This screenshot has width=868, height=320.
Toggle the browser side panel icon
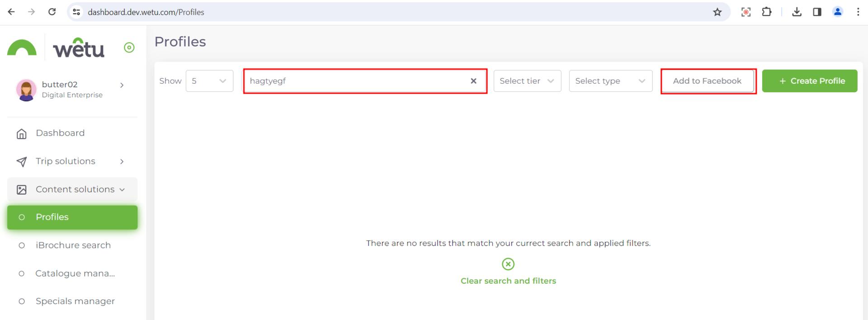817,12
